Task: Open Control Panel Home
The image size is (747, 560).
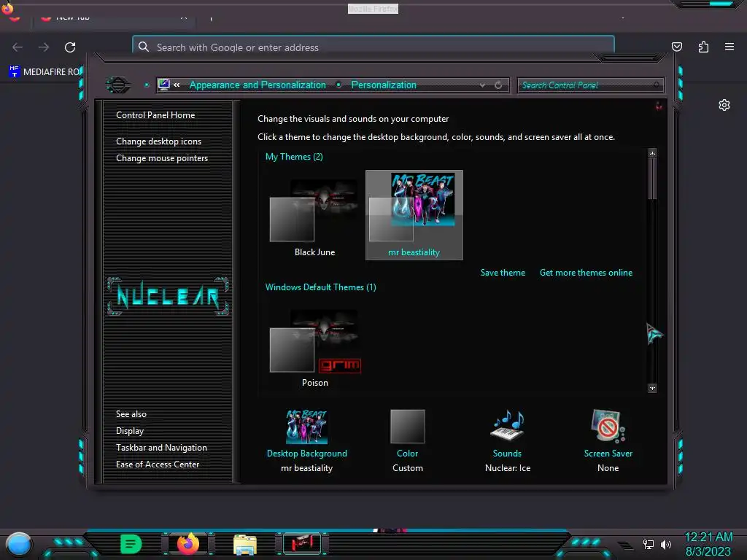Action: pyautogui.click(x=155, y=114)
